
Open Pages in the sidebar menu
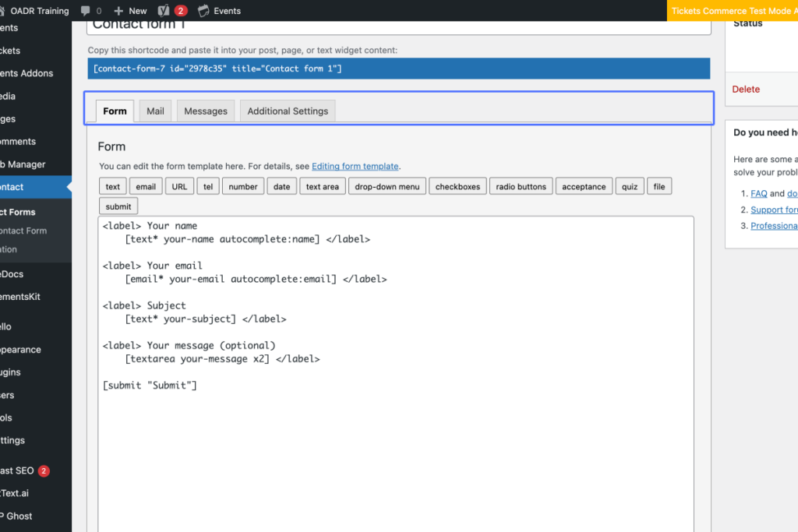[x=8, y=119]
